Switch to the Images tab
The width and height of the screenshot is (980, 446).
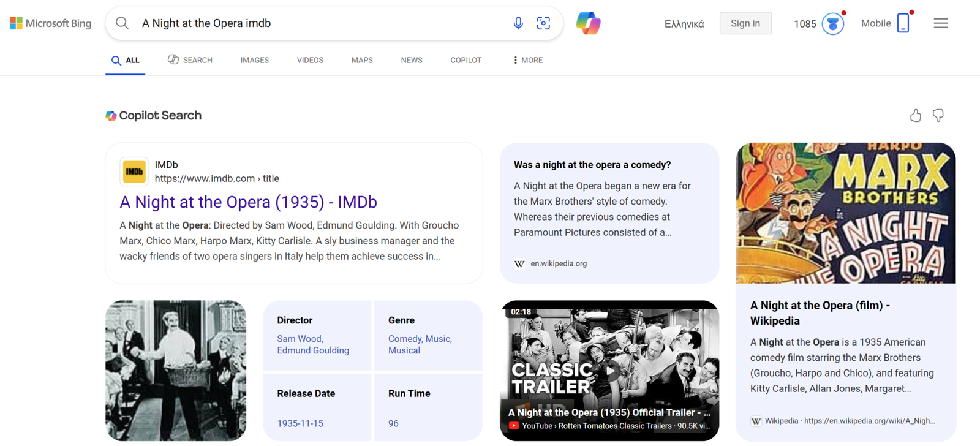point(254,60)
